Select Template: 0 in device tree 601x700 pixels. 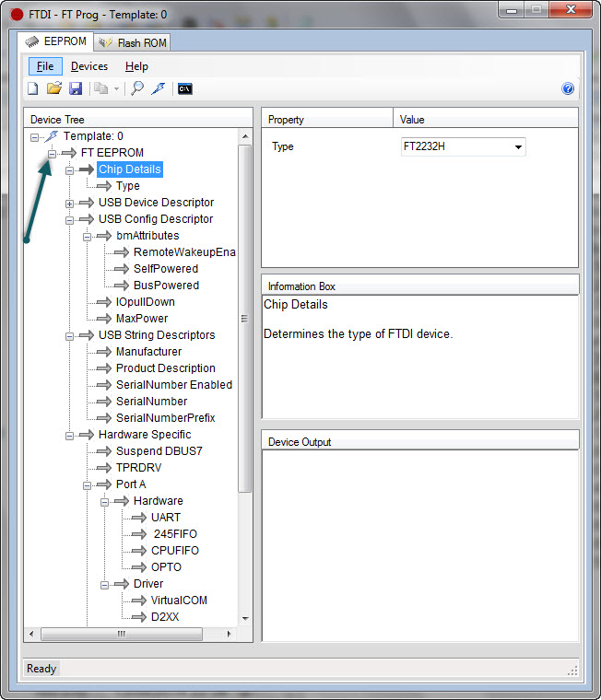(x=93, y=136)
